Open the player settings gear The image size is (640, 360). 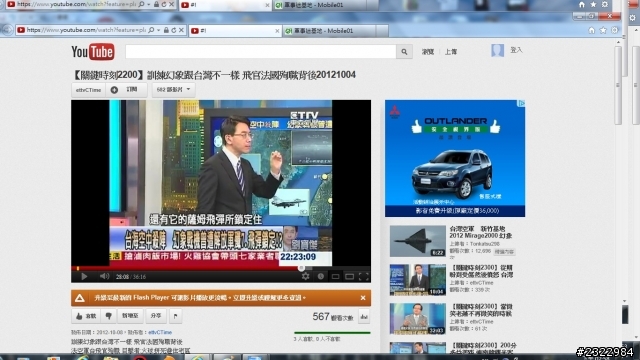(x=305, y=276)
